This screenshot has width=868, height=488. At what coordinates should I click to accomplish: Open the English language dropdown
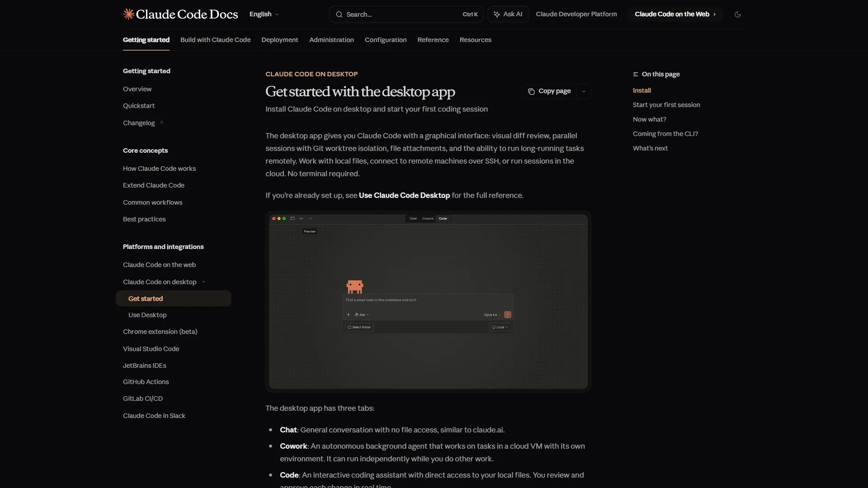pyautogui.click(x=264, y=14)
